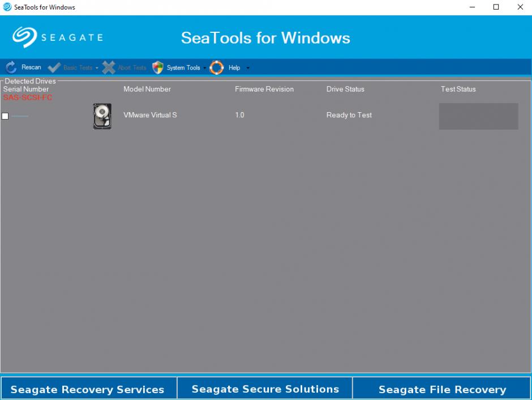Click the SeaTools title bar app icon

(7, 7)
